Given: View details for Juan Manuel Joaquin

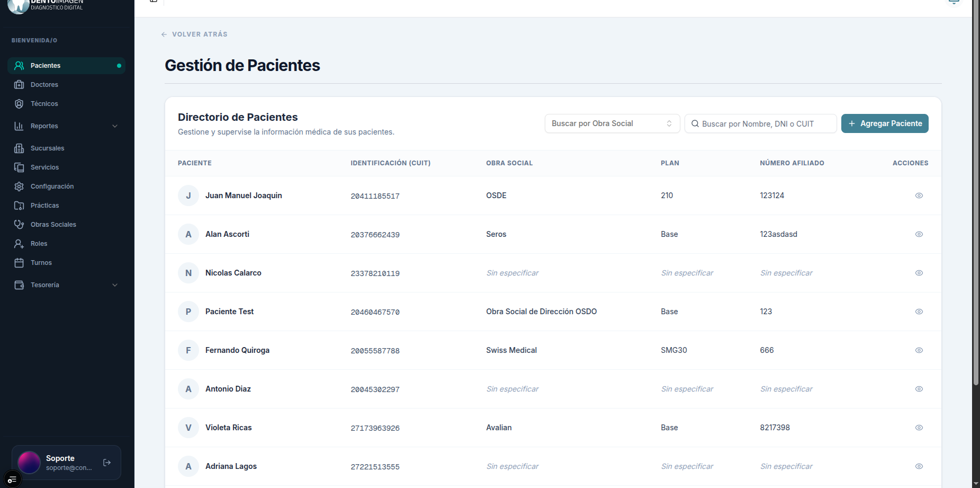Looking at the screenshot, I should coord(919,196).
